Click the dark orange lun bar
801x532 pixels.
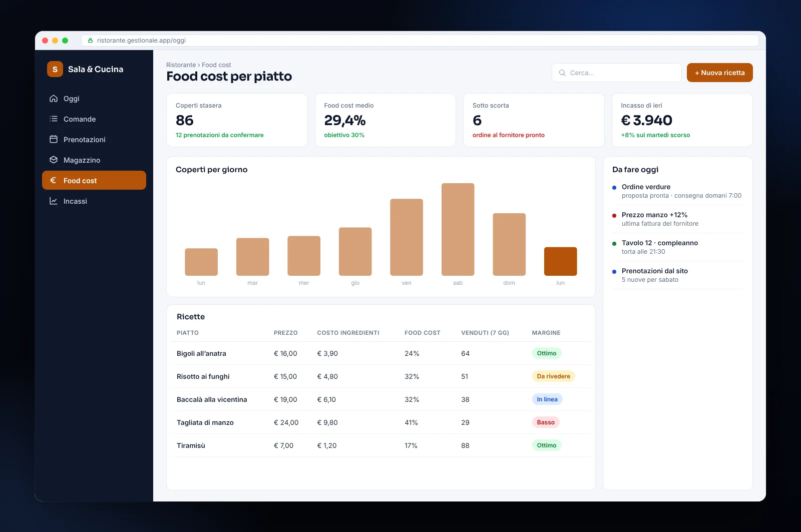click(x=560, y=261)
